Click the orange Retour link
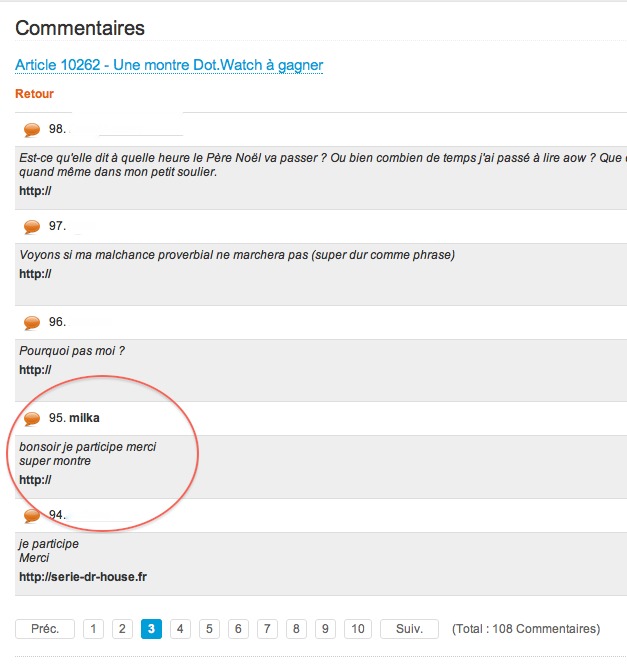This screenshot has height=667, width=627. point(35,94)
